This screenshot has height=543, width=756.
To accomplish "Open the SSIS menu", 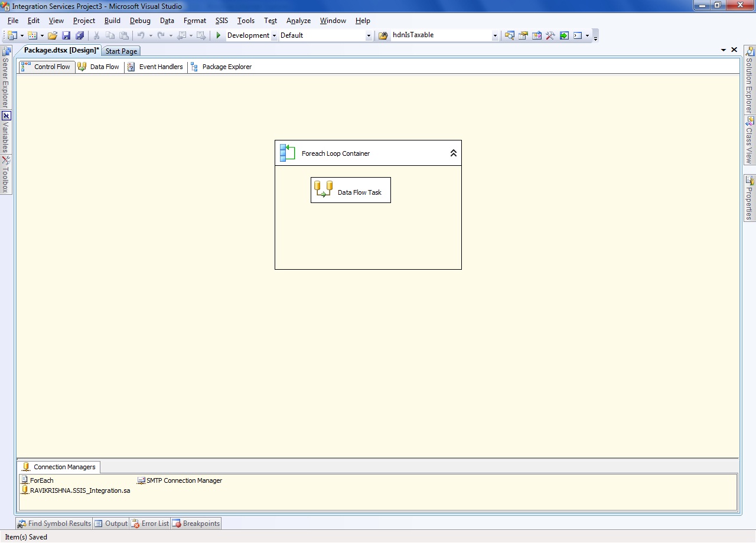I will [x=221, y=20].
